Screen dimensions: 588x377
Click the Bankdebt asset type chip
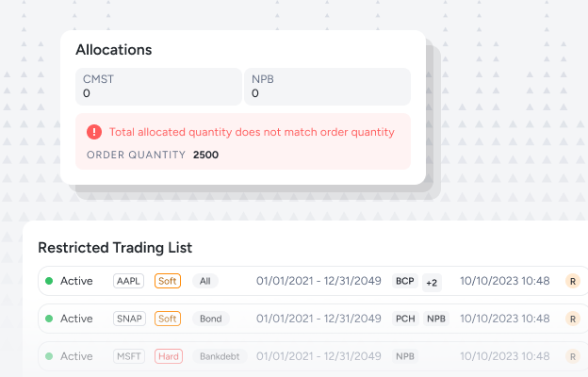(220, 356)
